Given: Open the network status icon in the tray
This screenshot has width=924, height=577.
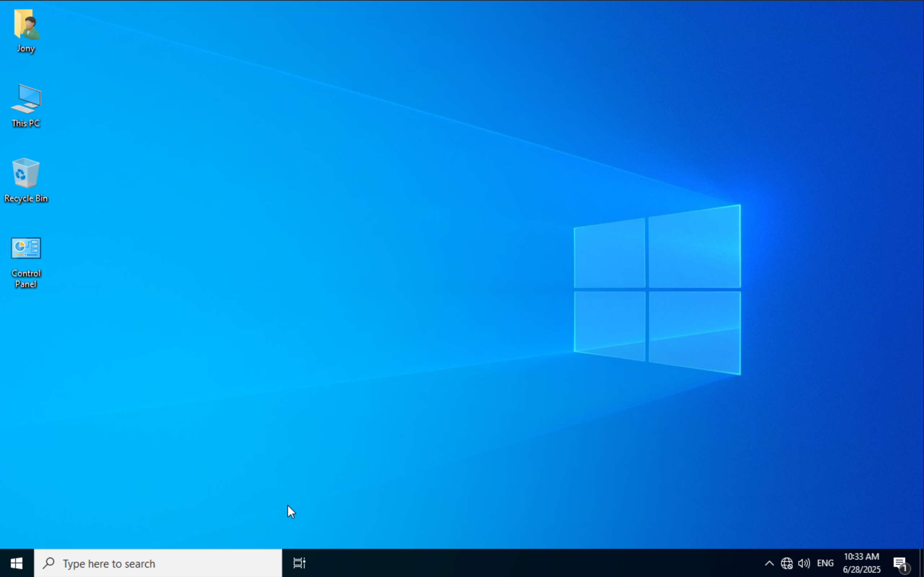Looking at the screenshot, I should pyautogui.click(x=786, y=563).
